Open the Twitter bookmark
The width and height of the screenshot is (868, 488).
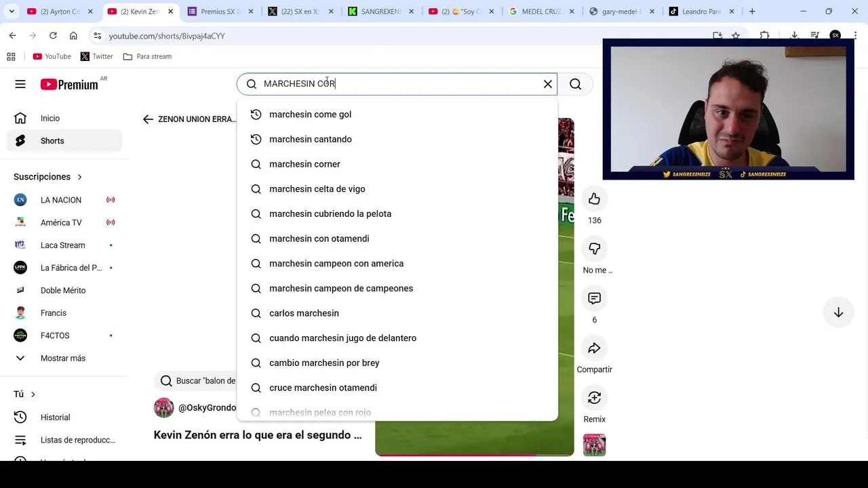coord(97,56)
